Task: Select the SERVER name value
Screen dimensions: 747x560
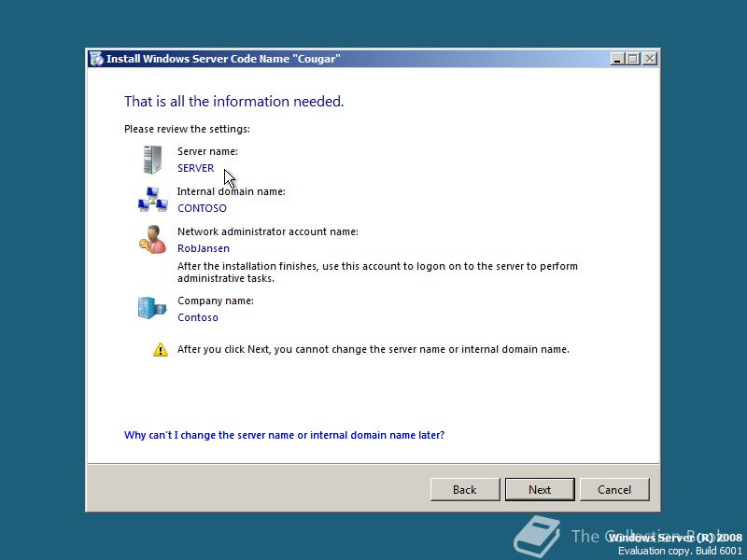Action: (x=196, y=168)
